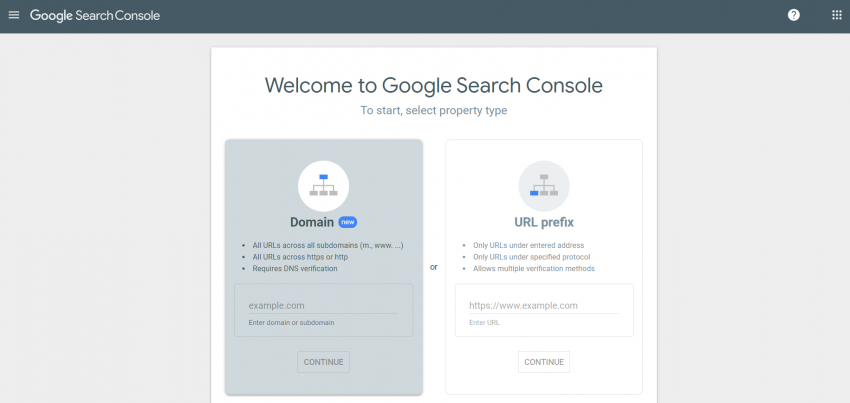The image size is (850, 403).
Task: Click the Domain sitemap hierarchy icon
Action: (x=324, y=186)
